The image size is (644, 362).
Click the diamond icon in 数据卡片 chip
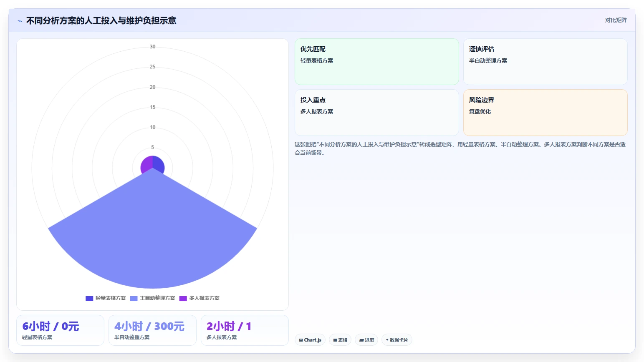click(387, 340)
